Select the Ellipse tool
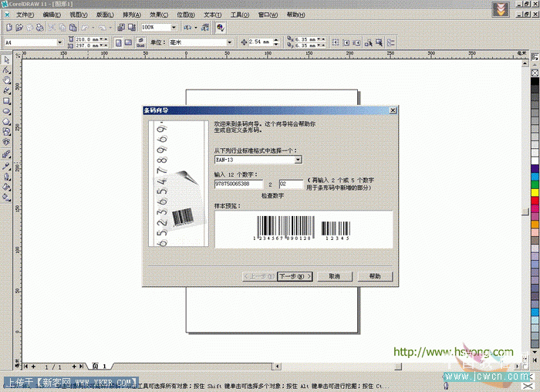The width and height of the screenshot is (540, 392). coord(6,111)
